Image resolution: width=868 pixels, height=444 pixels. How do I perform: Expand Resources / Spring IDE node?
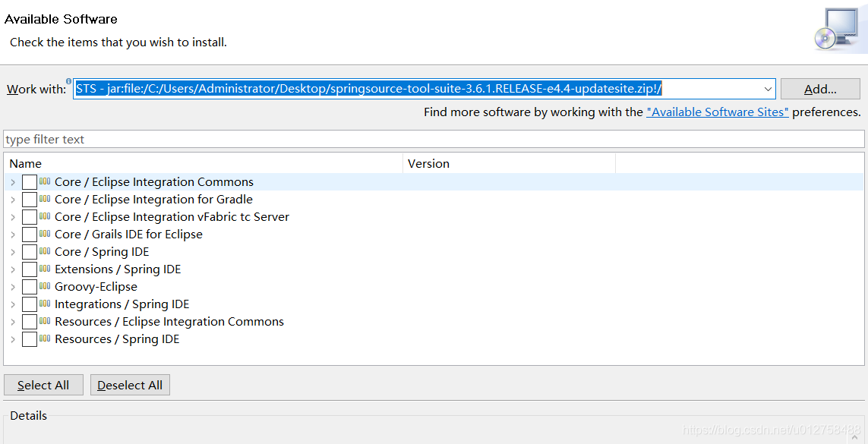[13, 339]
